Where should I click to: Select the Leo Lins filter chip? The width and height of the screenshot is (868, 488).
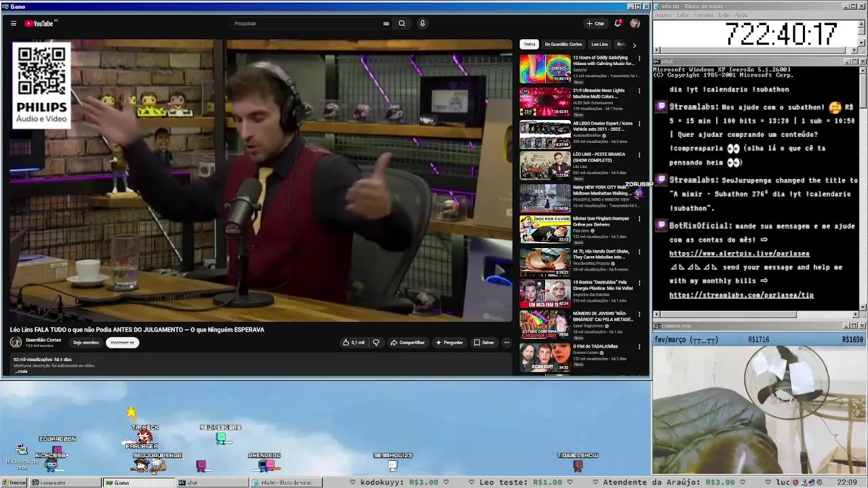pyautogui.click(x=599, y=44)
